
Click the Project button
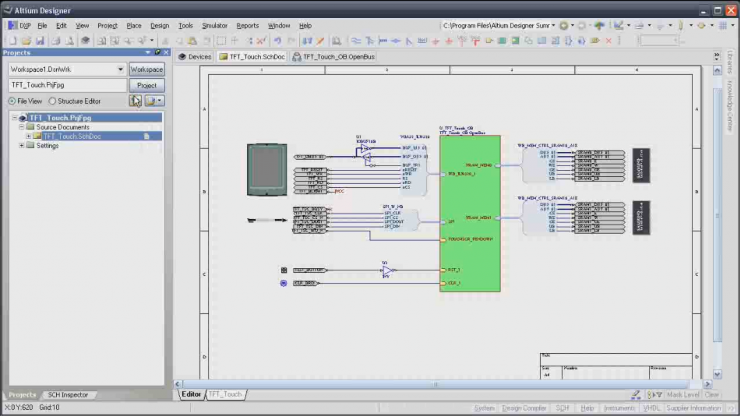click(147, 85)
